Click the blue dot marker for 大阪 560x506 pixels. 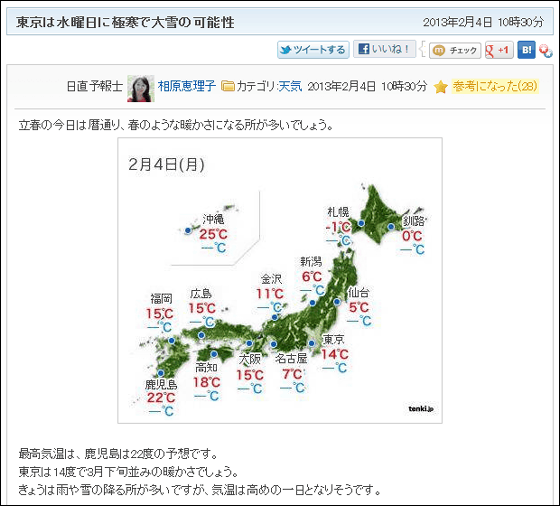[249, 344]
